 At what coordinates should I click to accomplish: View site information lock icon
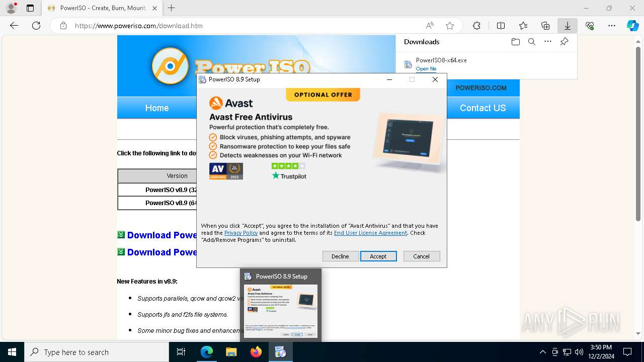[x=63, y=26]
